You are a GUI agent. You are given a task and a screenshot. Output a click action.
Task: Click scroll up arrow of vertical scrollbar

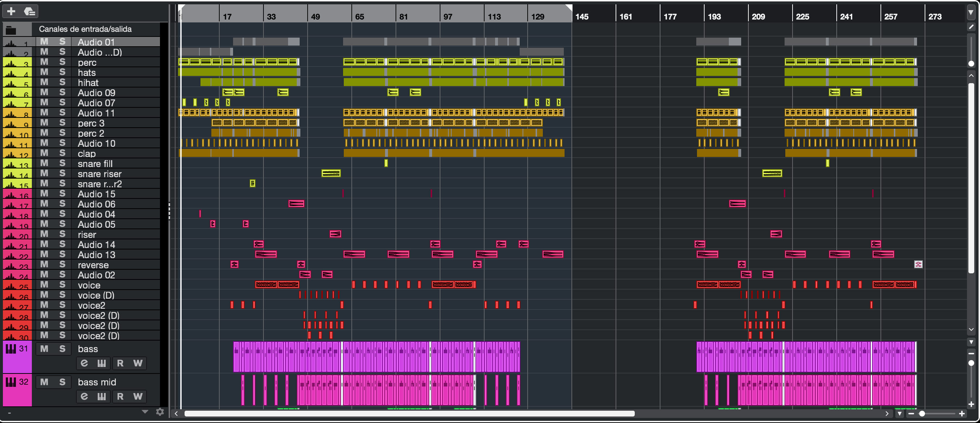point(971,75)
